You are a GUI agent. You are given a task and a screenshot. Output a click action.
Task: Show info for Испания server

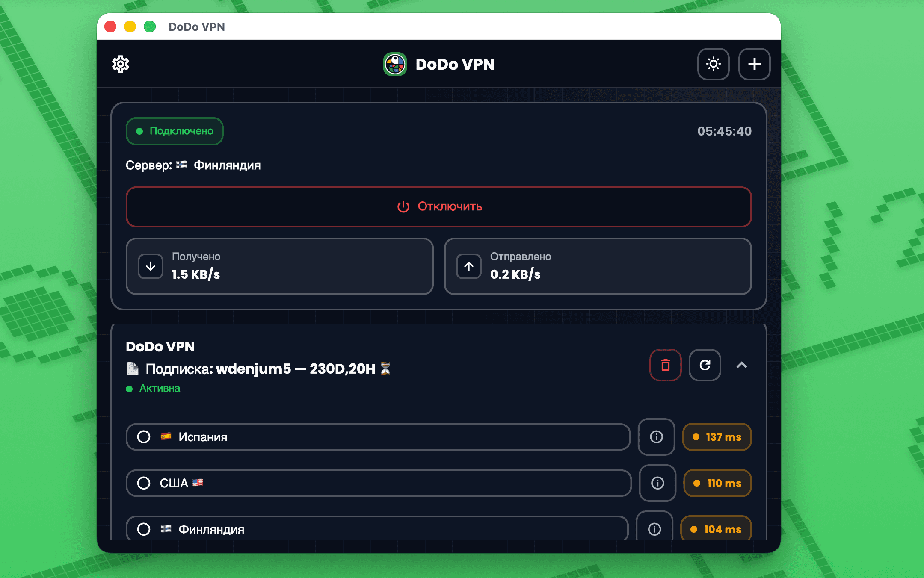tap(656, 437)
